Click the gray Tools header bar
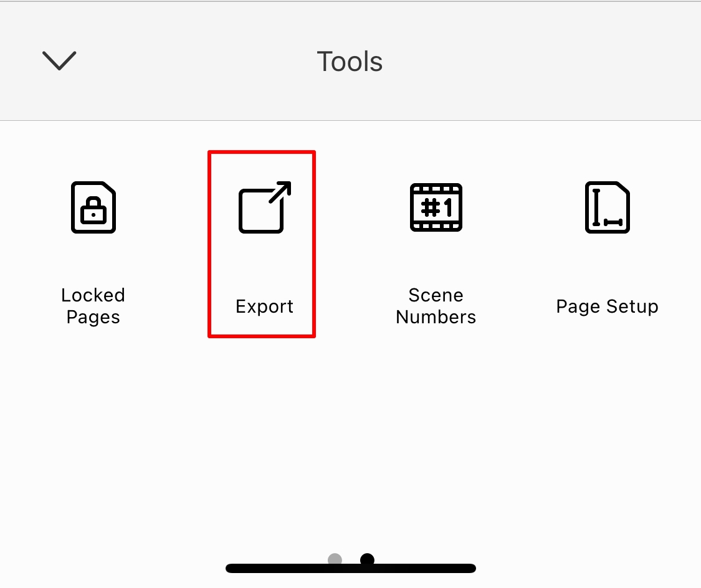Viewport: 701px width, 588px height. click(x=350, y=61)
